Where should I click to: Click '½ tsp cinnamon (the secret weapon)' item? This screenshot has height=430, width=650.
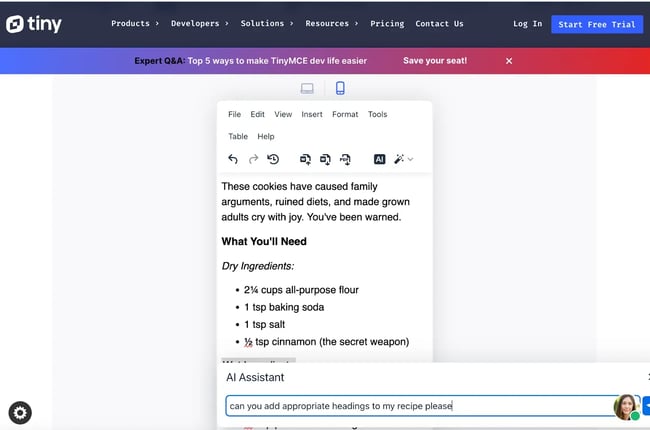point(327,342)
